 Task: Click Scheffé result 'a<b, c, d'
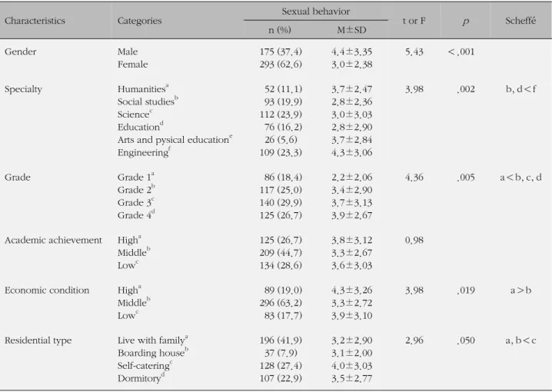[x=520, y=177]
